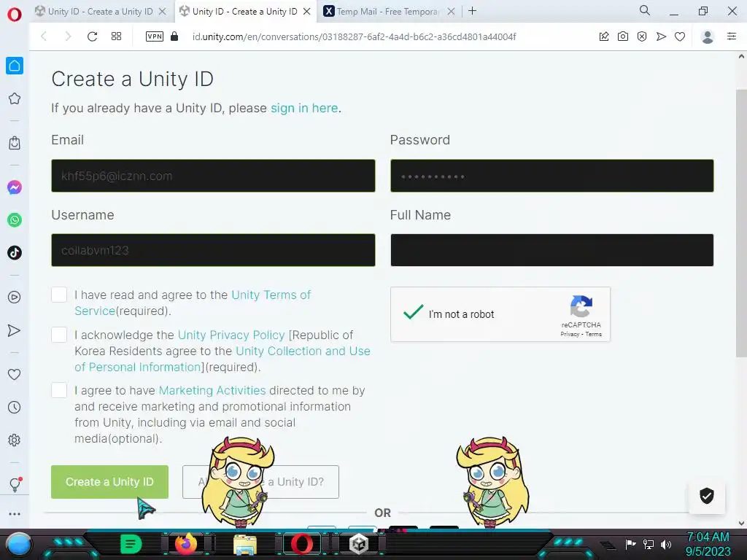Click the I'm not a robot checkmark
Screen dimensions: 747x560
413,313
